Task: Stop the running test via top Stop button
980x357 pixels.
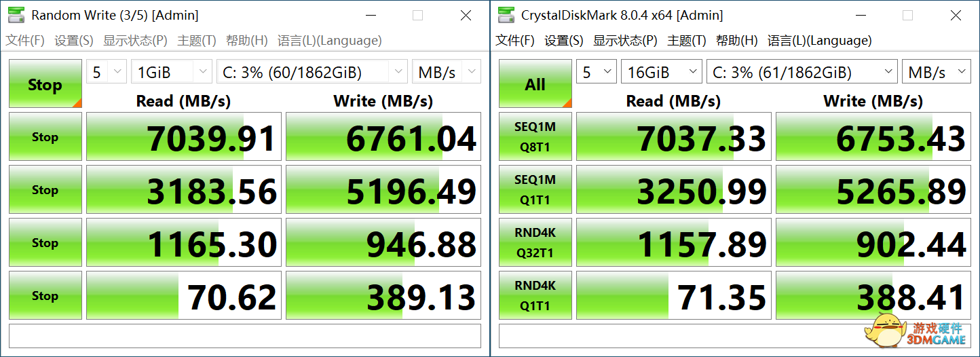Action: tap(45, 84)
